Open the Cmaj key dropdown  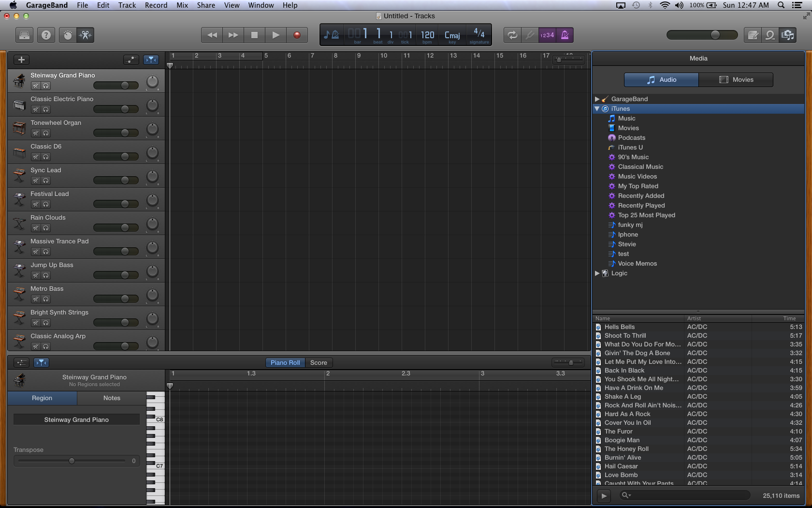(x=452, y=35)
